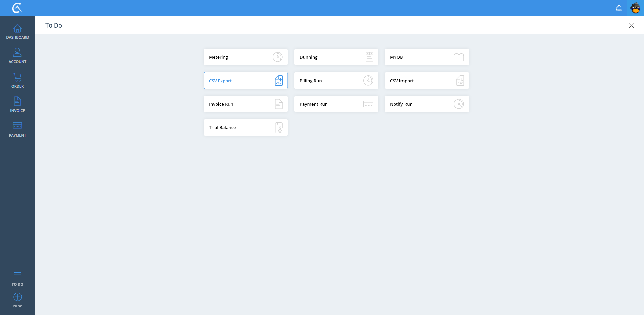Open the Order cart section

coord(17,81)
